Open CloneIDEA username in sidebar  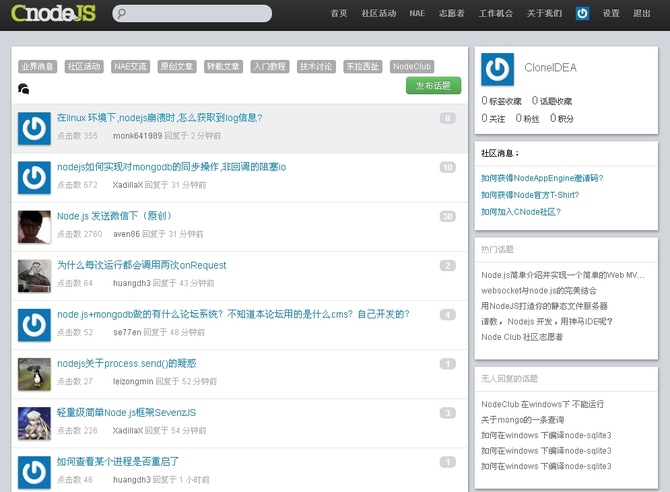click(550, 68)
